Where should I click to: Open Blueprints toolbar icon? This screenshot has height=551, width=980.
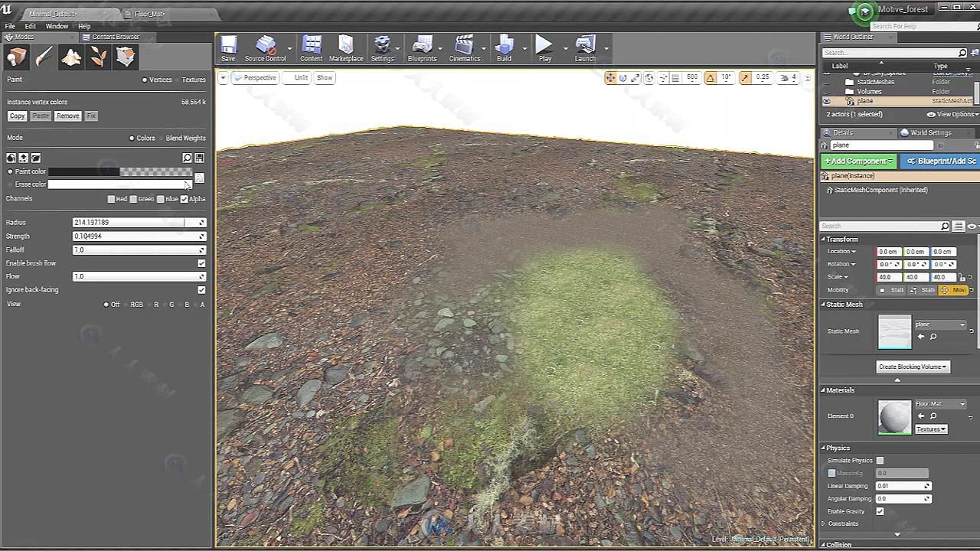[x=422, y=48]
